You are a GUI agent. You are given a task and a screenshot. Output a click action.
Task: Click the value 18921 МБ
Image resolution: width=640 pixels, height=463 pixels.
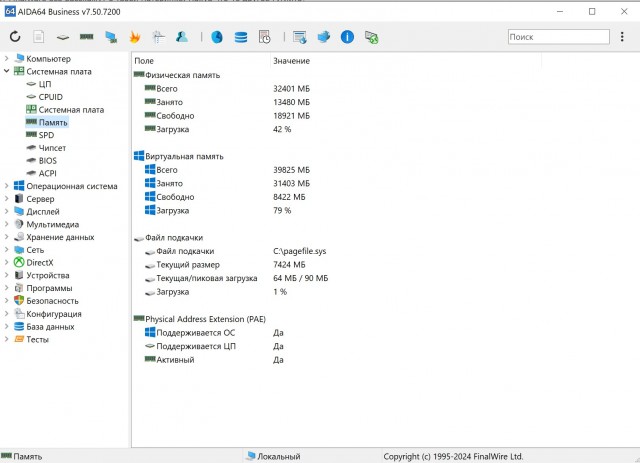(291, 116)
